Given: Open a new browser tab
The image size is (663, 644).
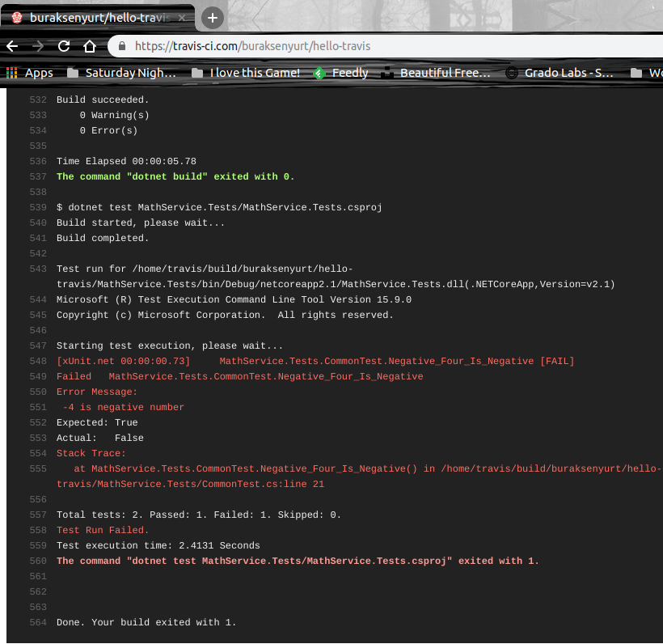Looking at the screenshot, I should (213, 17).
